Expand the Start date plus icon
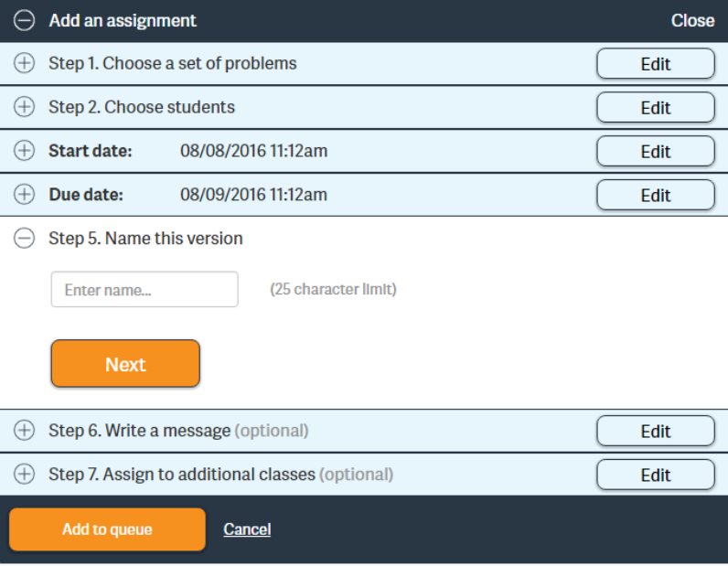The image size is (728, 566). [25, 151]
